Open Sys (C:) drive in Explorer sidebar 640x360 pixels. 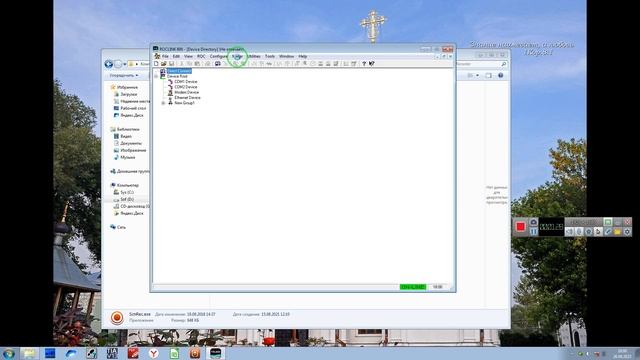(127, 192)
